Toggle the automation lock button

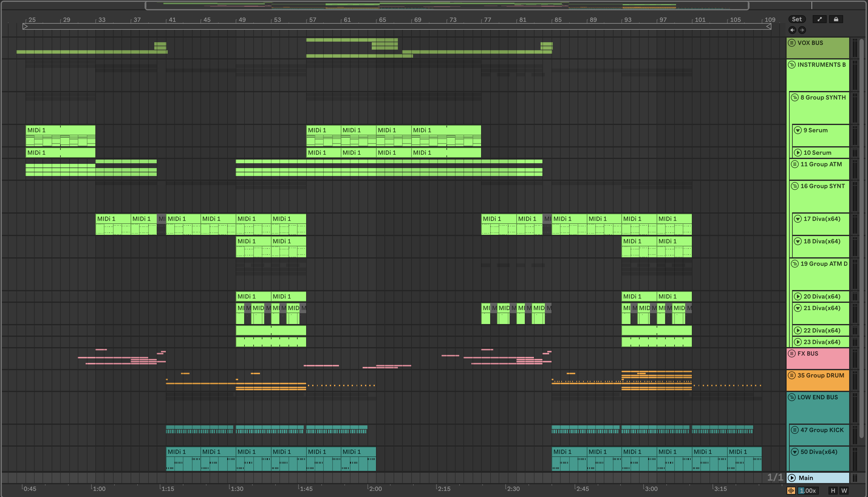(836, 19)
